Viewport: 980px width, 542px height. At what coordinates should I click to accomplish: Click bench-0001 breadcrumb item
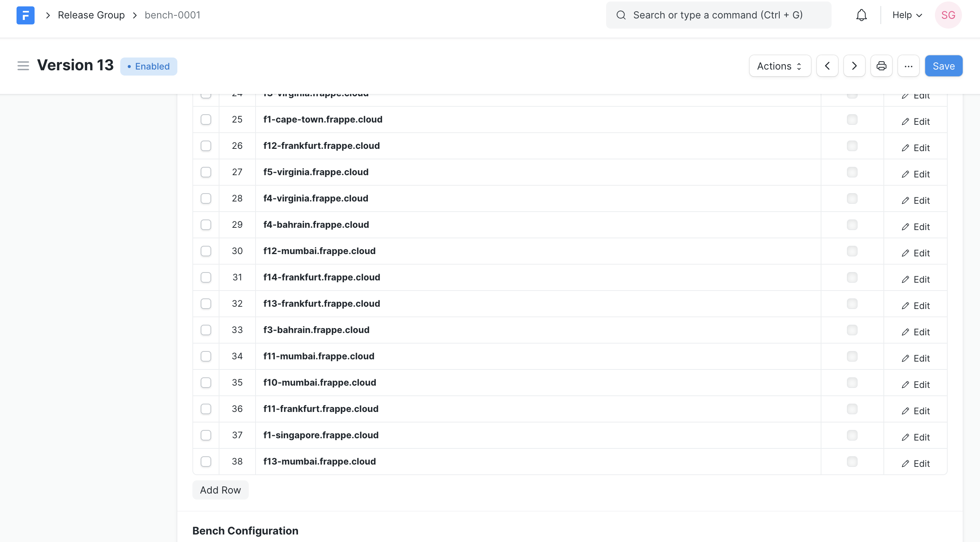click(x=172, y=15)
